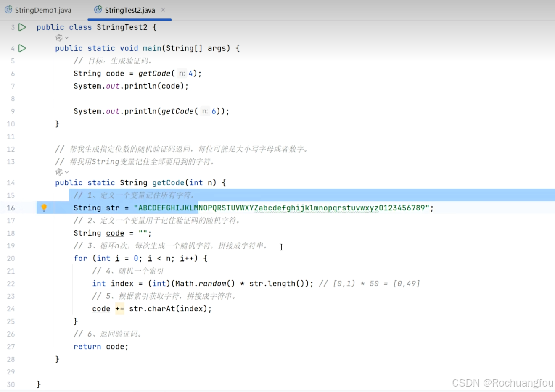
Task: Run class StringTest2 from gutter arrow
Action: tap(22, 27)
